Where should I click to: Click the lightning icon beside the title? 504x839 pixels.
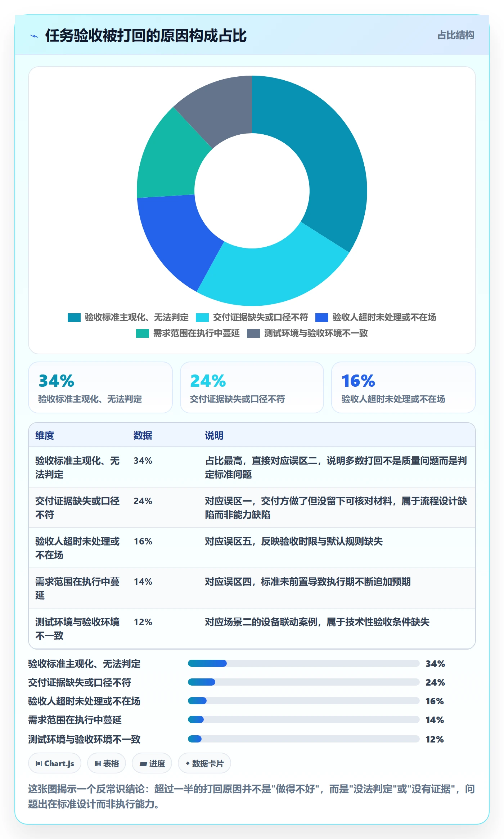coord(34,36)
